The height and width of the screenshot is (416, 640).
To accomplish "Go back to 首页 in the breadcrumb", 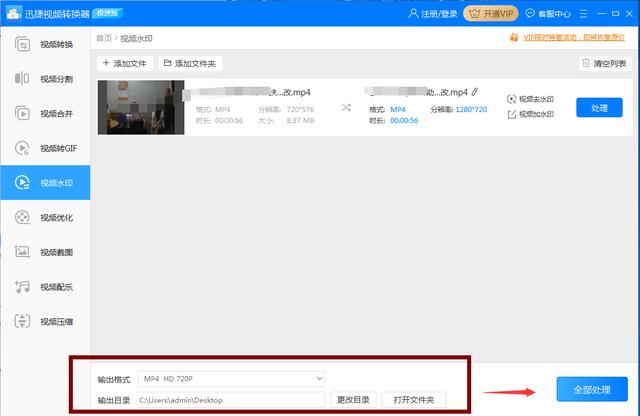I will point(104,38).
